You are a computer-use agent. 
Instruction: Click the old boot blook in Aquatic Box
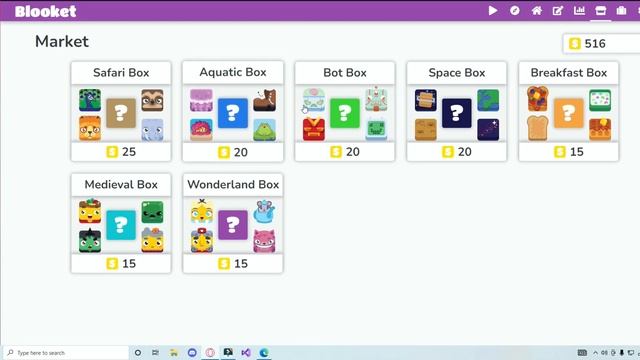(264, 100)
